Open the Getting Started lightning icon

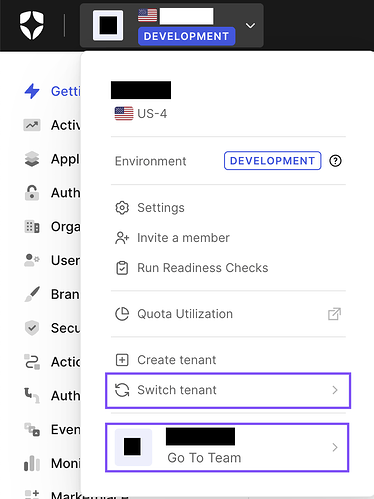click(x=32, y=91)
